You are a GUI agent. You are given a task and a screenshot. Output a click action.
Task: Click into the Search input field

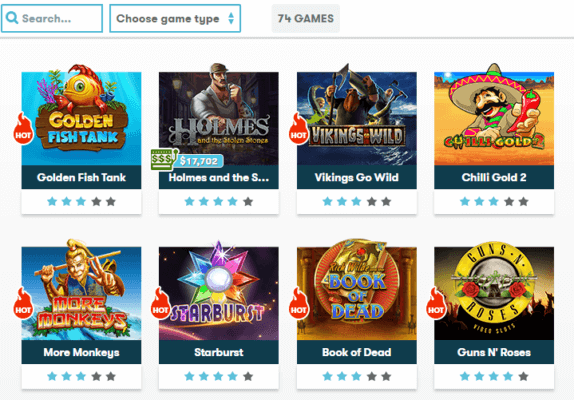(52, 18)
